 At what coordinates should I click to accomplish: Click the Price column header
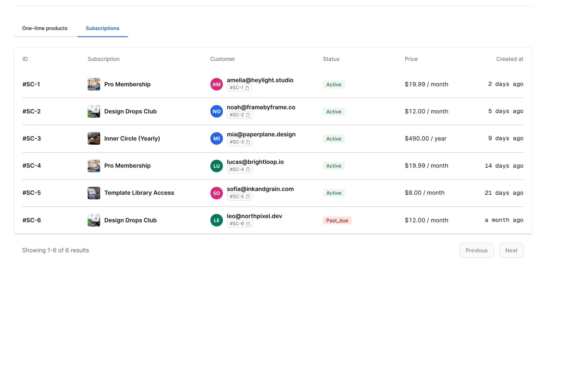coord(411,59)
